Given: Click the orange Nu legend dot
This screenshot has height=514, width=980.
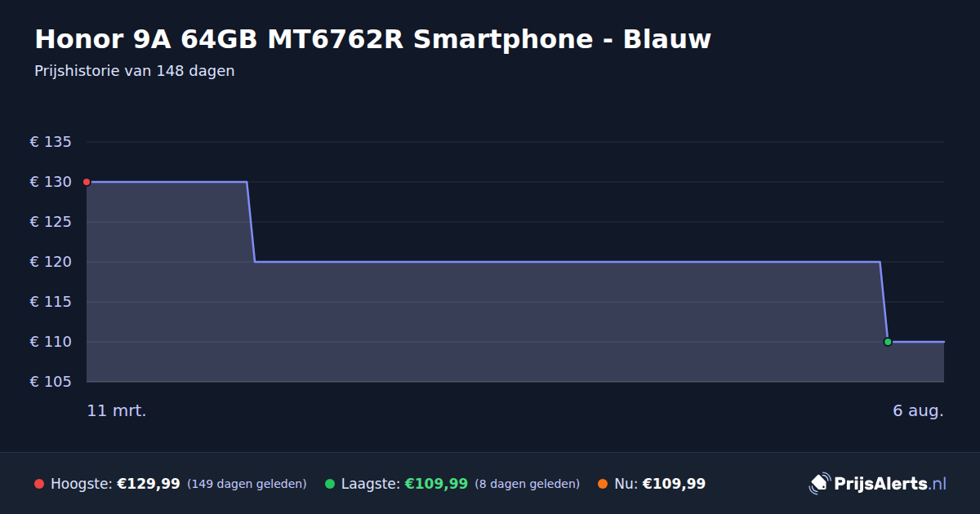Looking at the screenshot, I should 603,484.
